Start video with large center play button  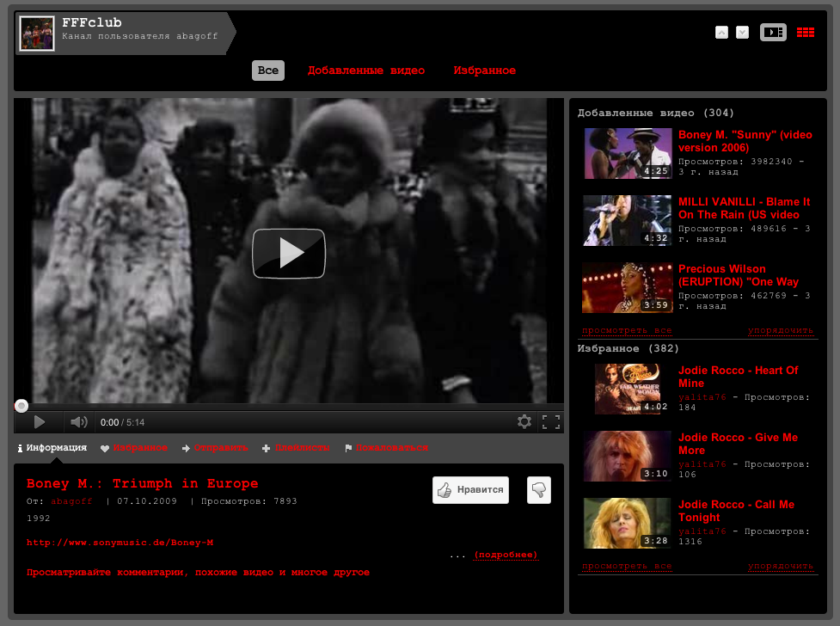coord(289,254)
